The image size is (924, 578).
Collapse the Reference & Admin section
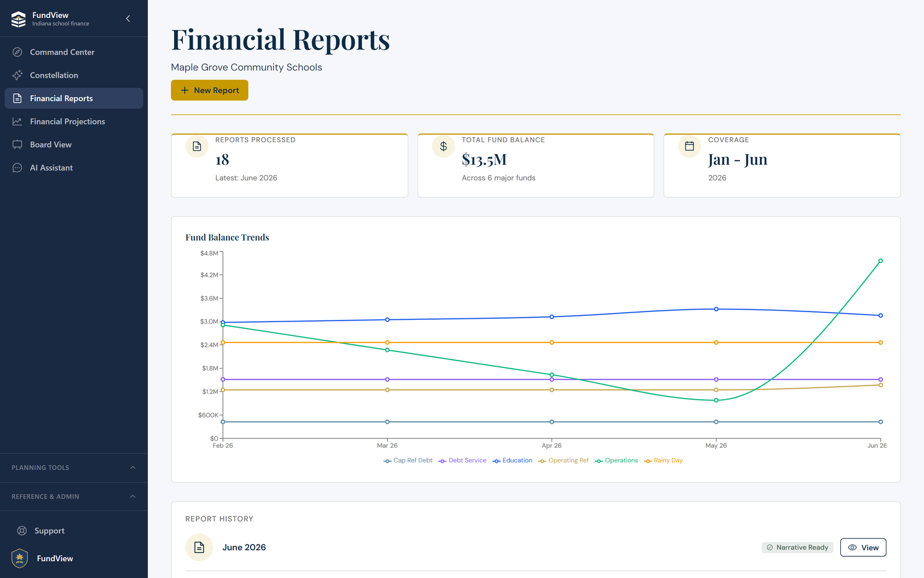coord(74,497)
